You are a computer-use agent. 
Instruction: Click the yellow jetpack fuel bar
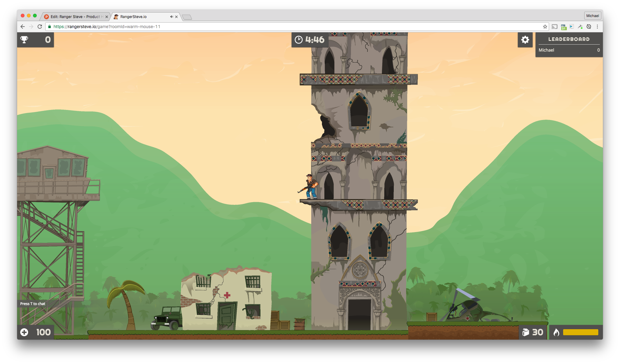tap(580, 332)
